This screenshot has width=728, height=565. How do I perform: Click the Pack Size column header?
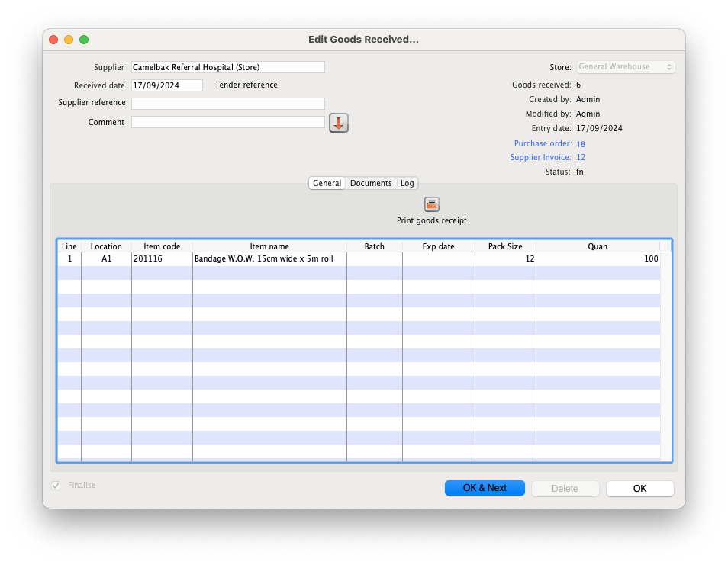tap(505, 246)
